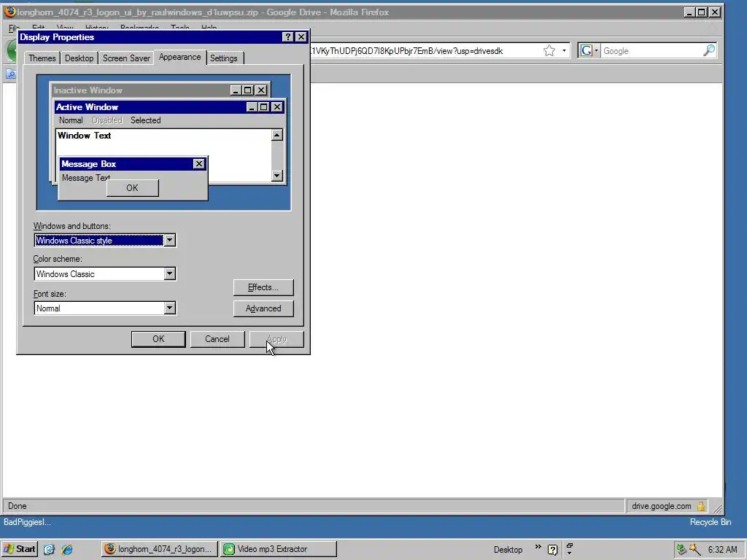Switch to the longhorn_4074_r3_logon Firefox taskbar button
The height and width of the screenshot is (560, 747).
point(160,549)
